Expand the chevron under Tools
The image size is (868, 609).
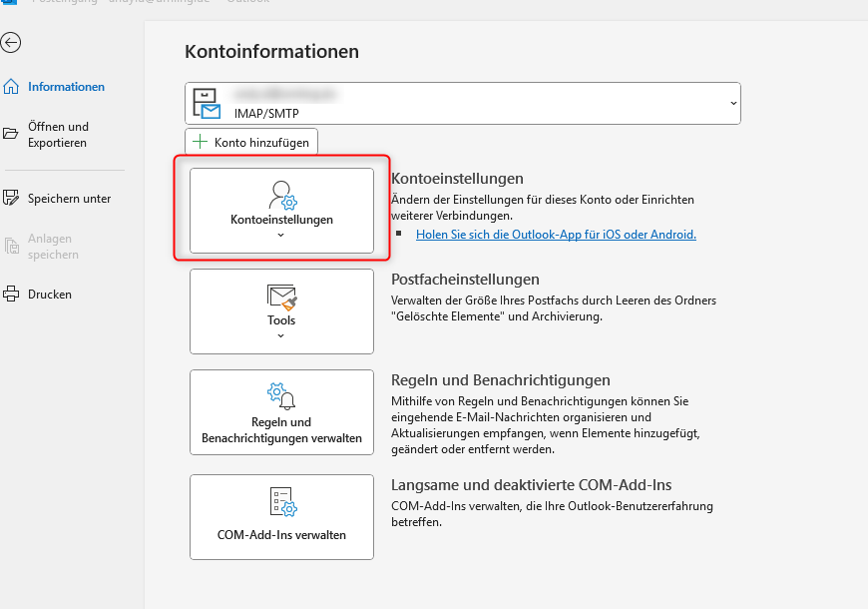coord(281,336)
